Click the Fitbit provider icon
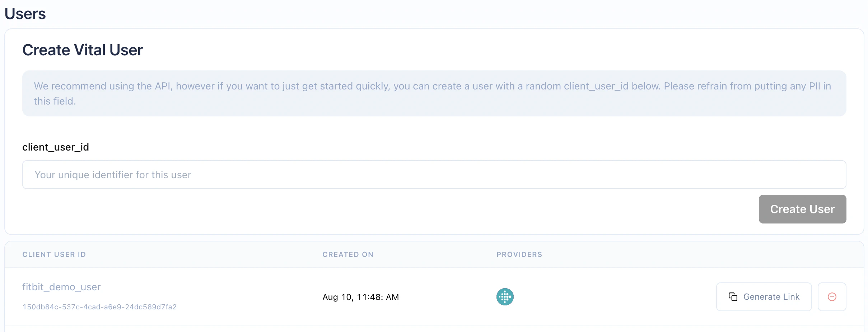Image resolution: width=868 pixels, height=332 pixels. coord(505,297)
